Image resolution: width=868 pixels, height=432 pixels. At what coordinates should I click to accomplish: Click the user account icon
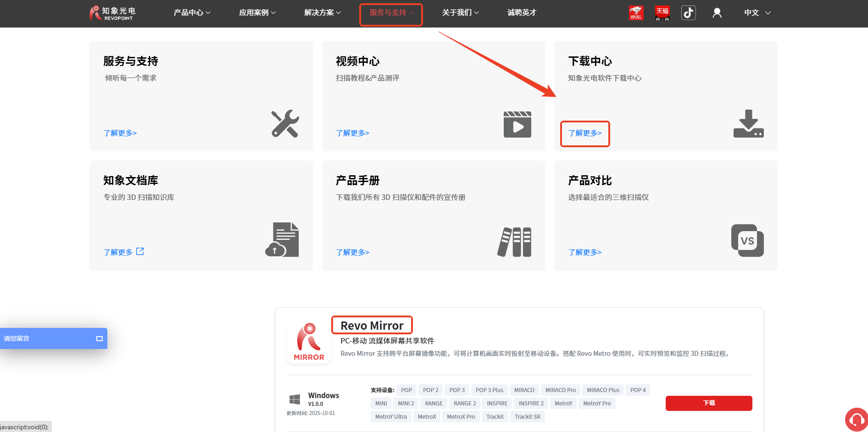pos(717,13)
